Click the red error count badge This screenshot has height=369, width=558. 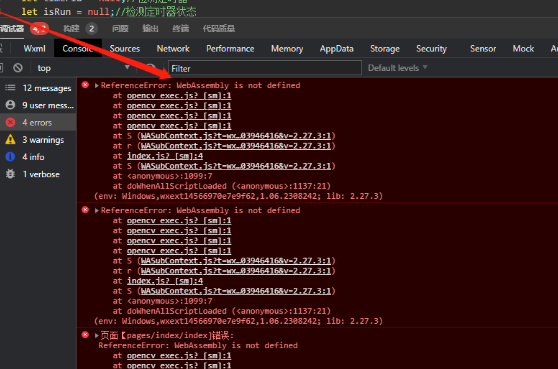(x=39, y=28)
